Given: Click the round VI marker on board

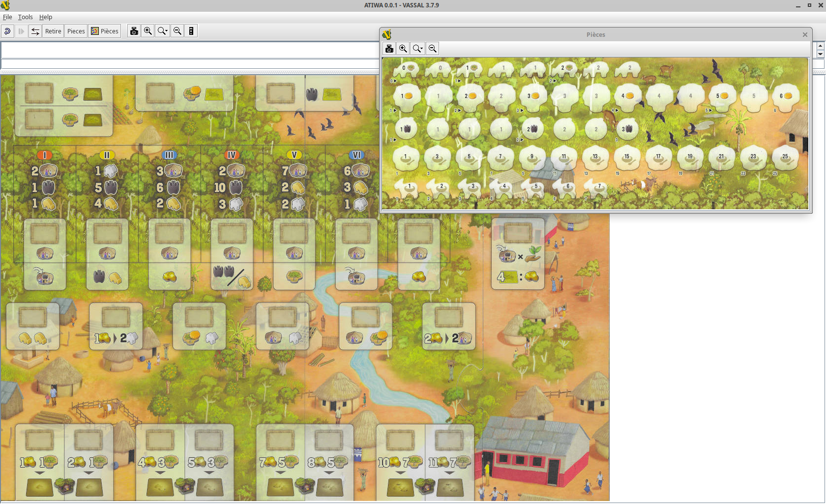Looking at the screenshot, I should coord(356,155).
